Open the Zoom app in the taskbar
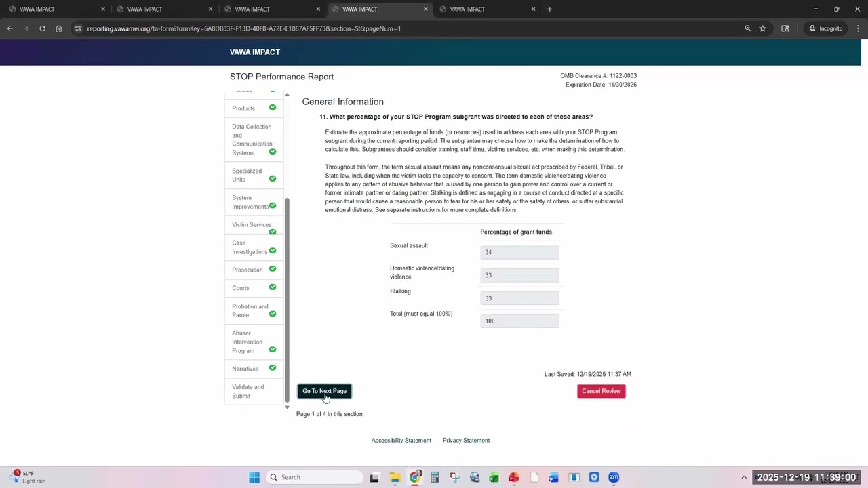 pos(614,477)
